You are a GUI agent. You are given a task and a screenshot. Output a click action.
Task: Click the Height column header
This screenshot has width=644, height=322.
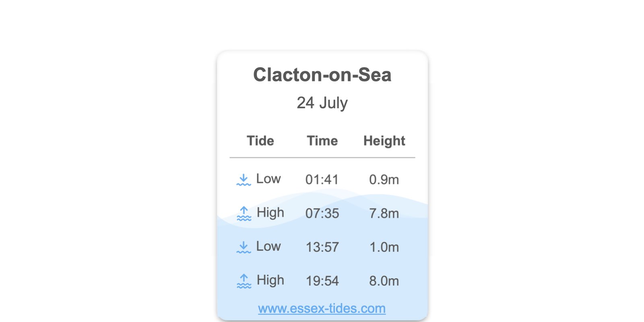pyautogui.click(x=384, y=141)
